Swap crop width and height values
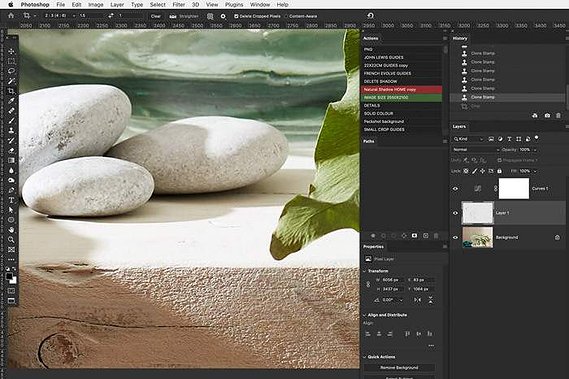 pyautogui.click(x=111, y=16)
